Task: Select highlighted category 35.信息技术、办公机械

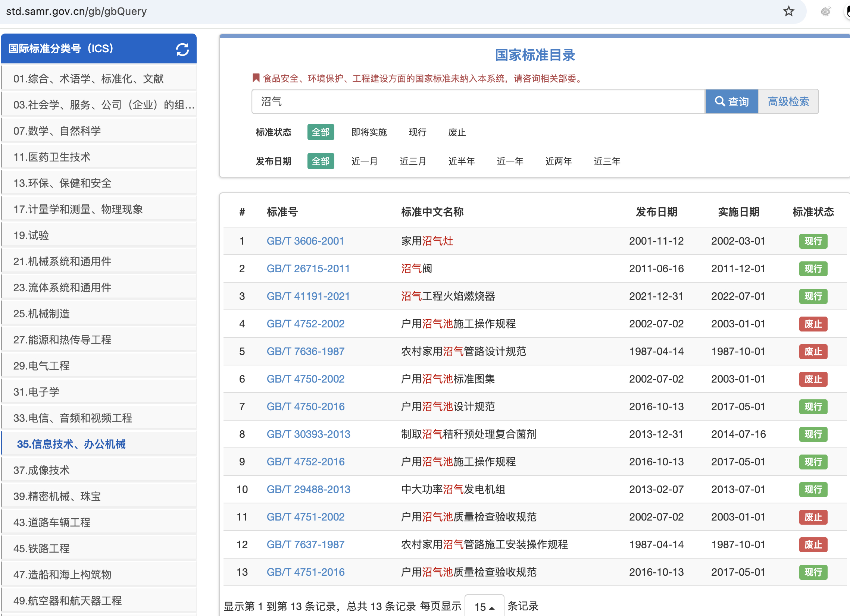Action: pyautogui.click(x=99, y=444)
